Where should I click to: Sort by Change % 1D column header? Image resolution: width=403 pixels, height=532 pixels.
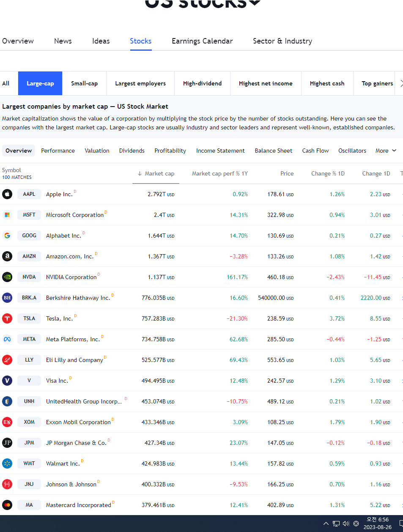[328, 173]
